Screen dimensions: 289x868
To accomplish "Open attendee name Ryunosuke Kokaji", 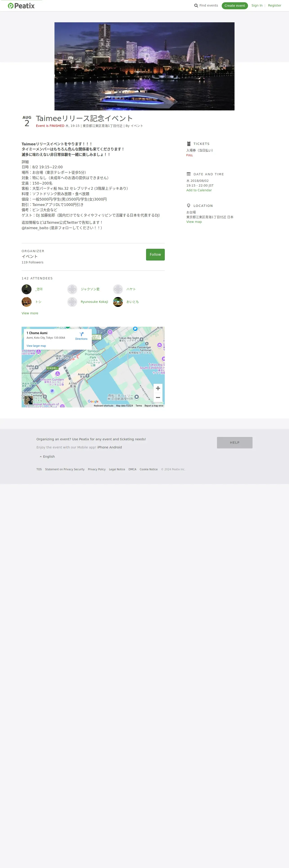I will (94, 302).
